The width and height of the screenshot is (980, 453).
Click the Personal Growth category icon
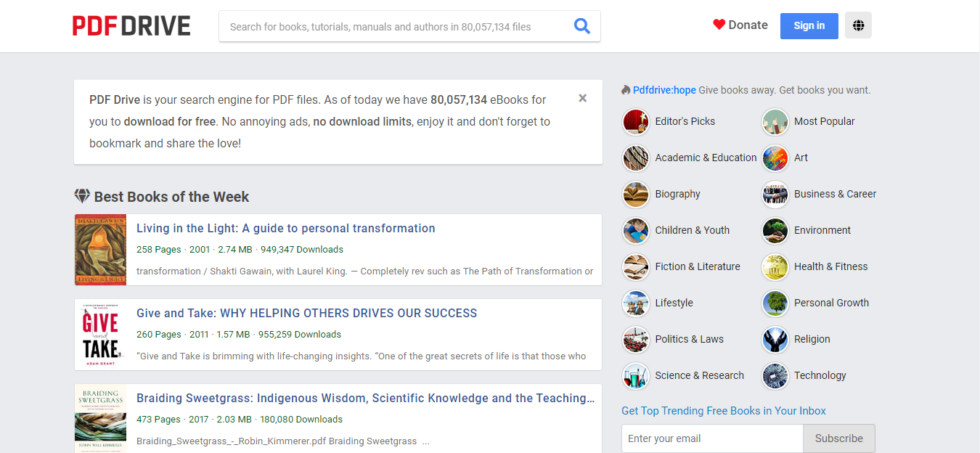[775, 303]
